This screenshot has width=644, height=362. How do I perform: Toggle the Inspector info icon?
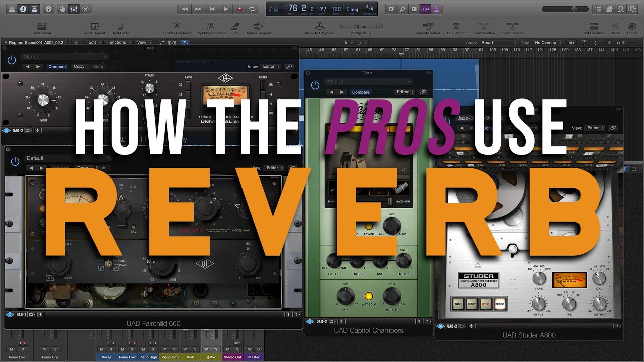[23, 9]
